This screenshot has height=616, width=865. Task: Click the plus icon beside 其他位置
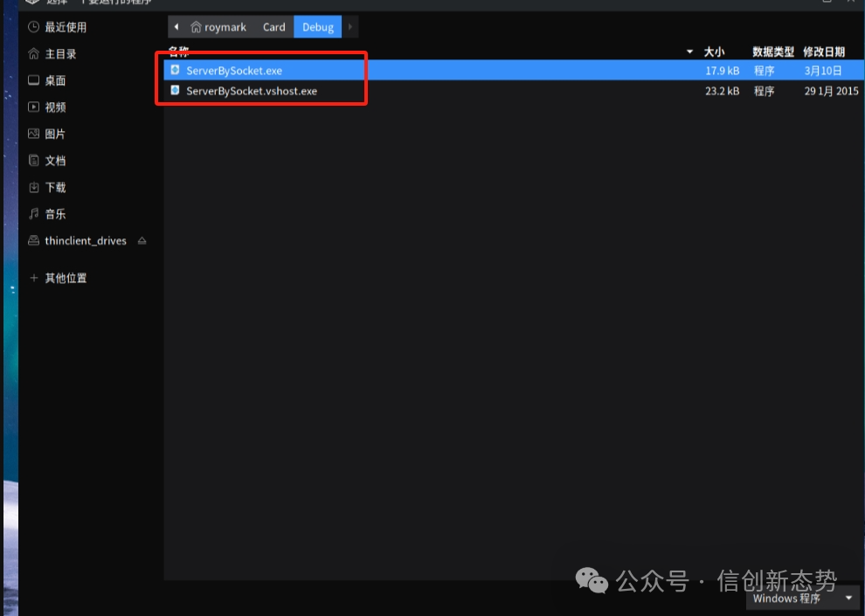tap(34, 278)
